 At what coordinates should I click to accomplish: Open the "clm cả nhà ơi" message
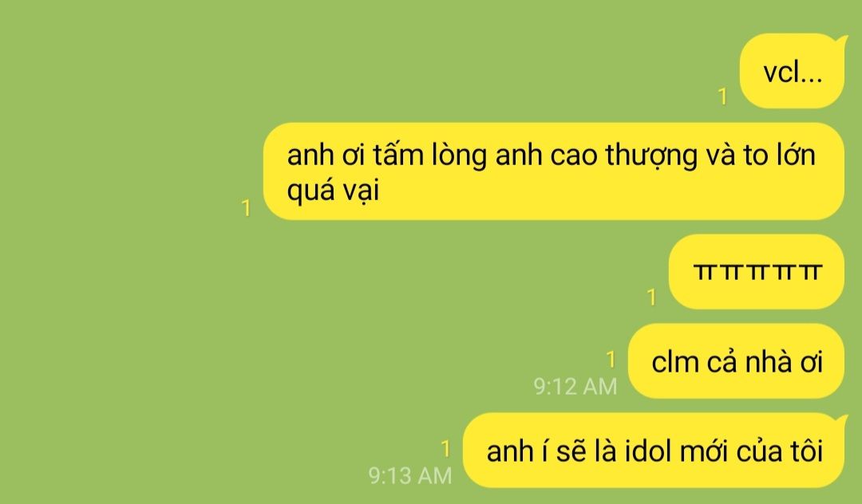tap(736, 361)
